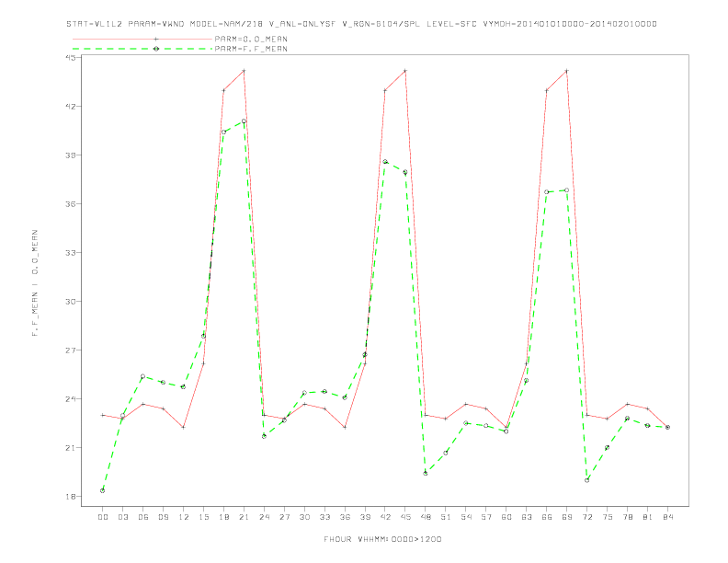This screenshot has width=728, height=563.
Task: Click the PARM=O.O_MEAN legend label
Action: coord(251,39)
